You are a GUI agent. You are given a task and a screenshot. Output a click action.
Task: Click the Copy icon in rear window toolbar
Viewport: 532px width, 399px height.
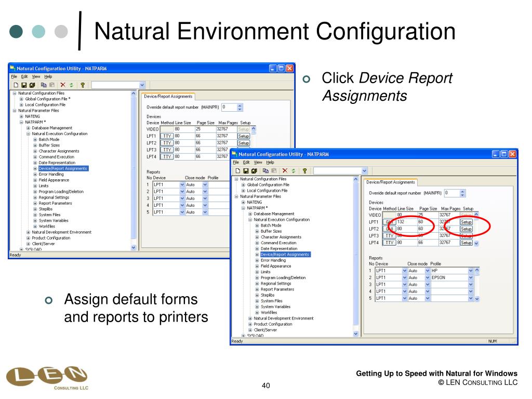[x=44, y=85]
